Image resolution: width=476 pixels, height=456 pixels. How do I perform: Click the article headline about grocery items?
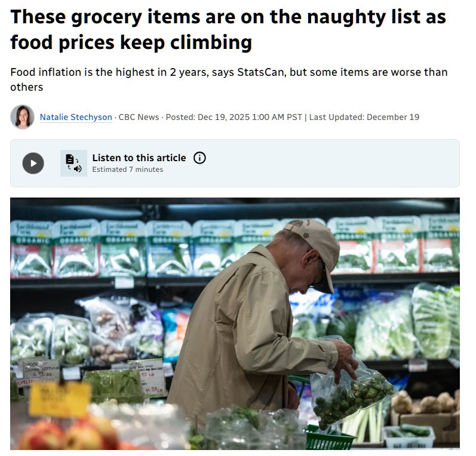[x=228, y=29]
